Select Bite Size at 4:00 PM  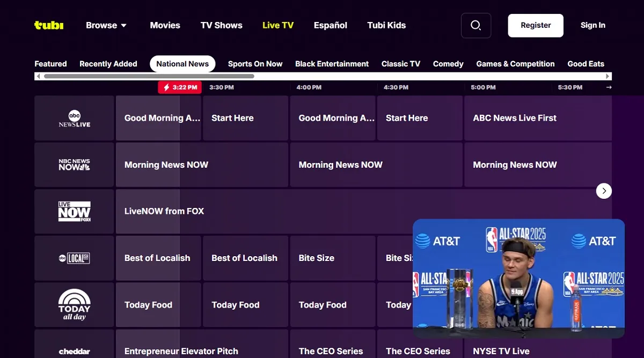coord(333,258)
